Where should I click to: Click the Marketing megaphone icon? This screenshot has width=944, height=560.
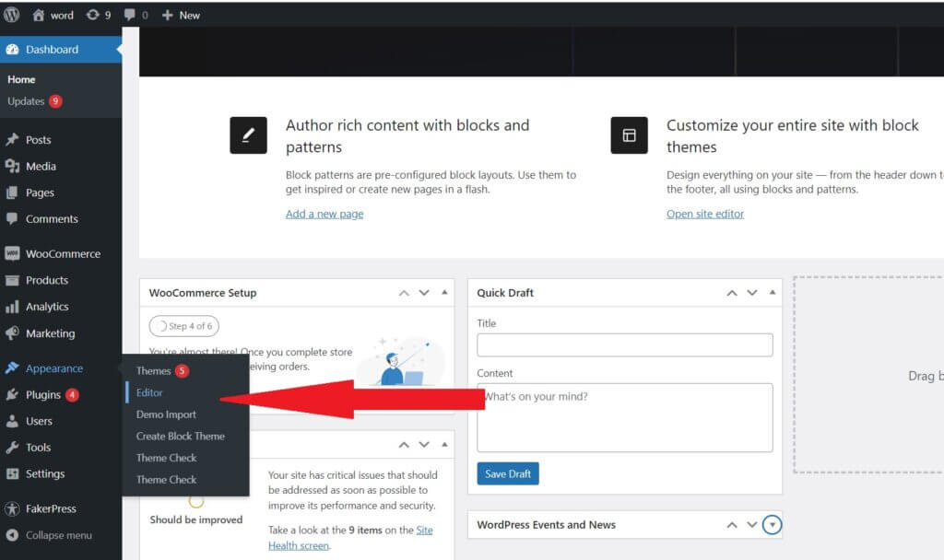point(12,333)
